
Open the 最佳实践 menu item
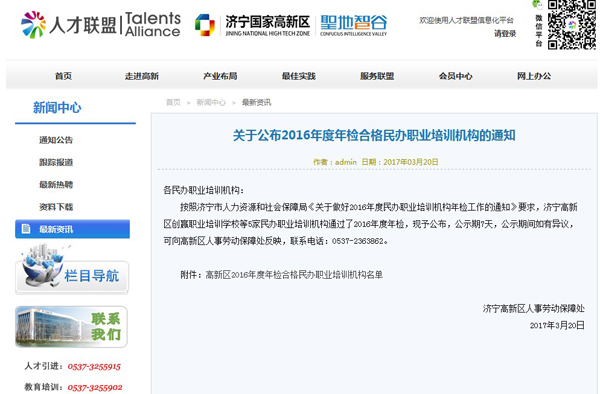tap(298, 76)
